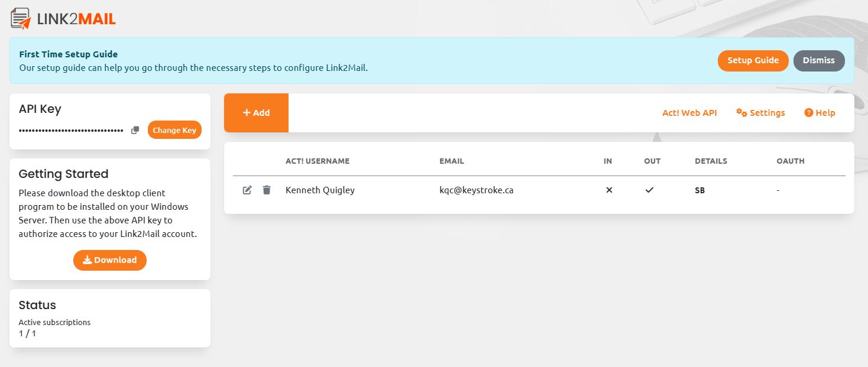
Task: Click the checkmark in the OUT column
Action: 649,190
